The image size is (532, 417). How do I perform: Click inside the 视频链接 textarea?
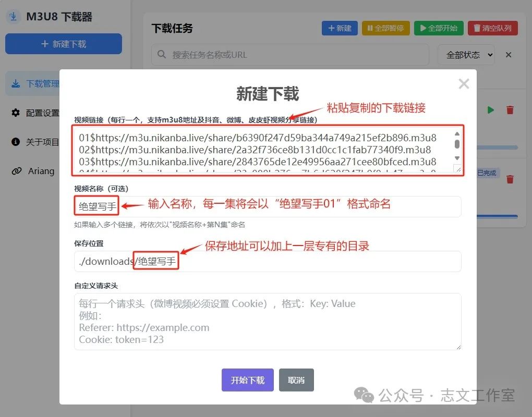pos(268,150)
